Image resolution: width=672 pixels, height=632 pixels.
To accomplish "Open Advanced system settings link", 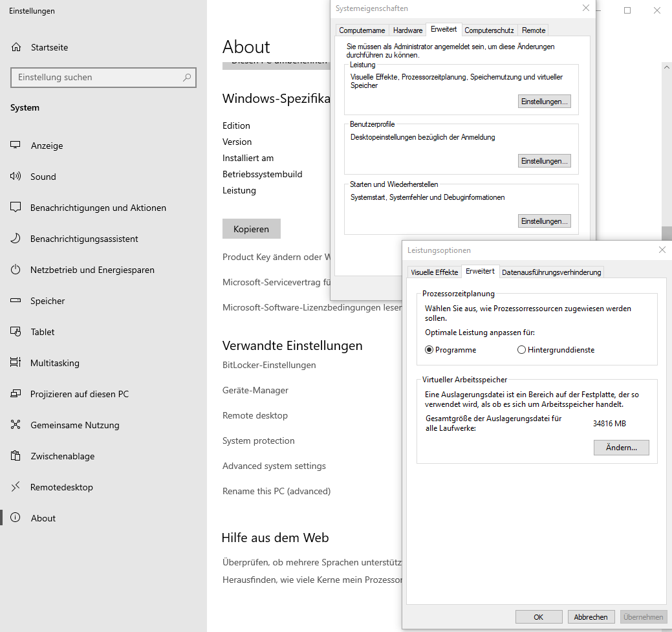I will (274, 466).
